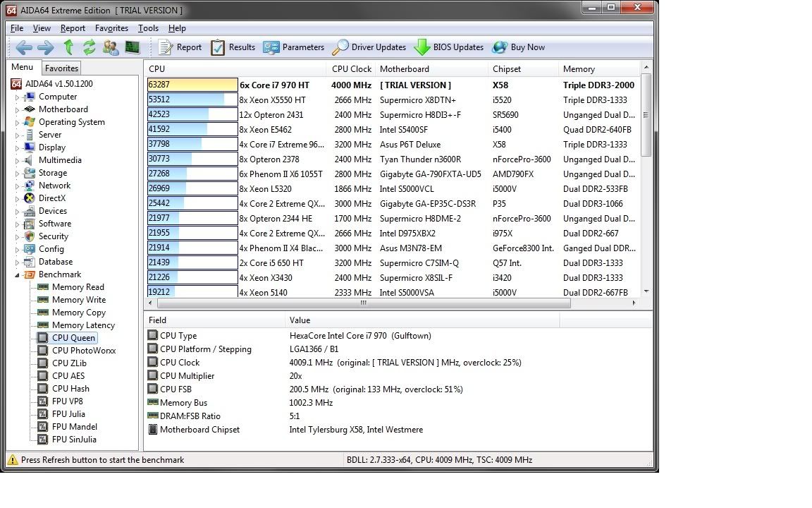This screenshot has height=508, width=812.
Task: Select the Network tree icon
Action: 30,186
